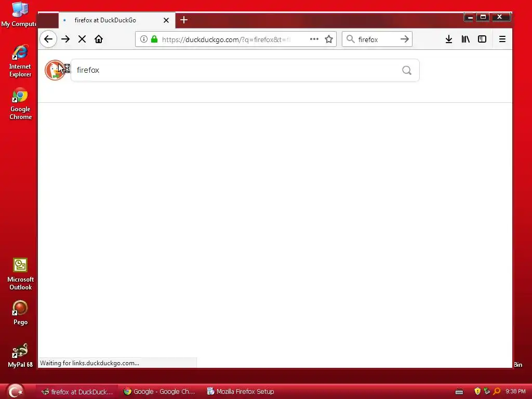Open the Library menu
The width and height of the screenshot is (532, 399).
pos(465,39)
